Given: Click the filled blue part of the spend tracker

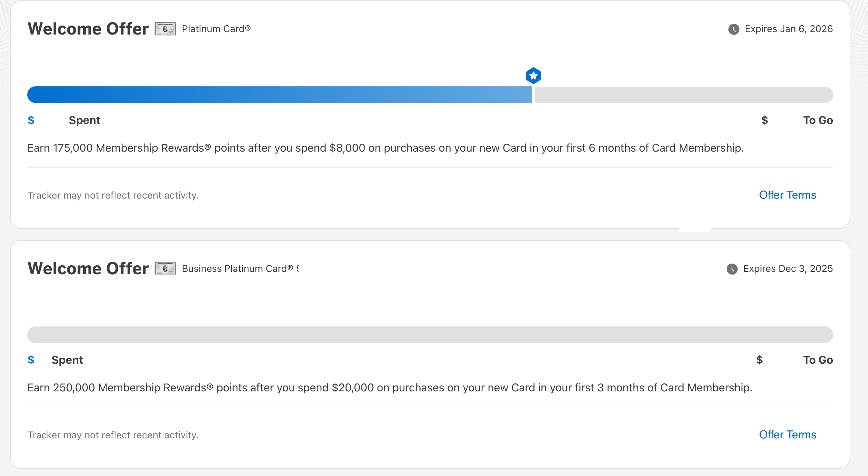Looking at the screenshot, I should (x=276, y=95).
